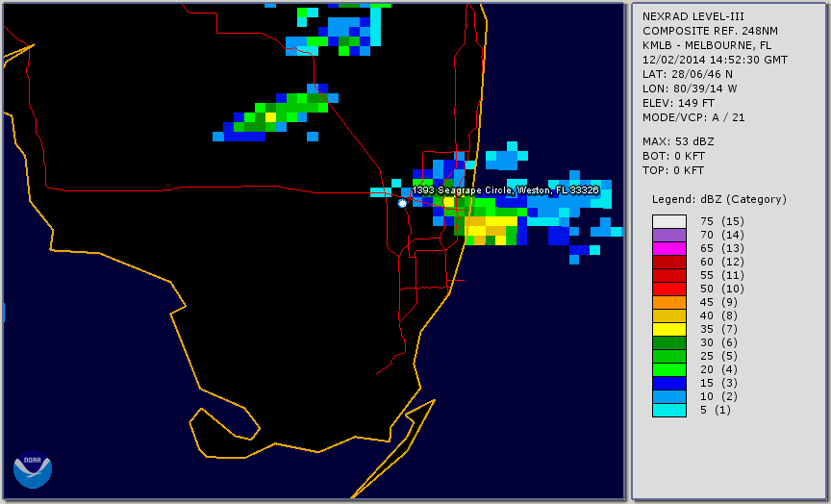The image size is (831, 504).
Task: Select the 5 dBZ cyan legend swatch
Action: 669,410
